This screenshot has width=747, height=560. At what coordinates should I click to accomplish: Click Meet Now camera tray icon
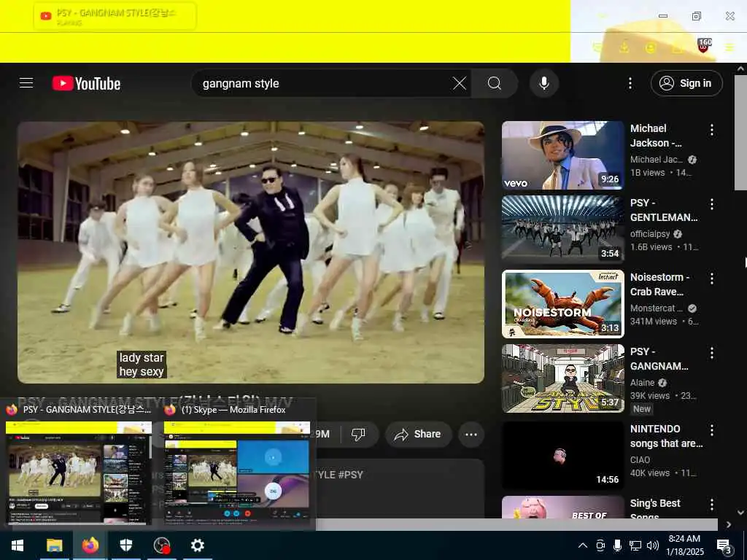click(600, 545)
